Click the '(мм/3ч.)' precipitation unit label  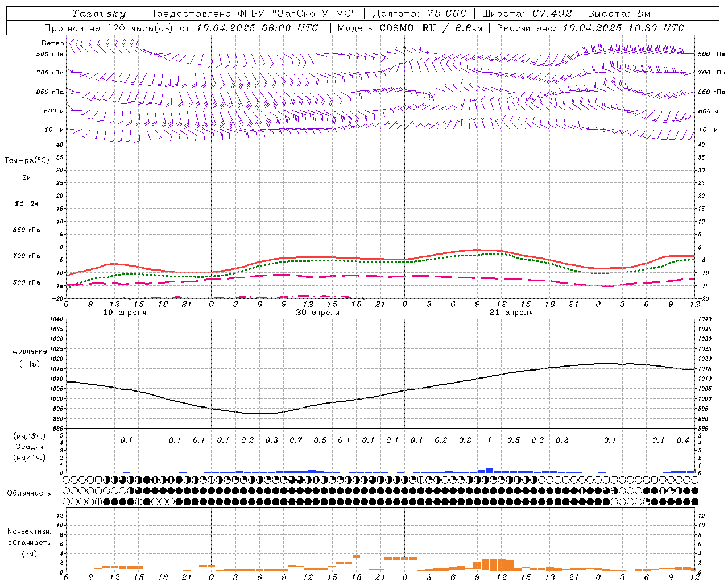[30, 436]
